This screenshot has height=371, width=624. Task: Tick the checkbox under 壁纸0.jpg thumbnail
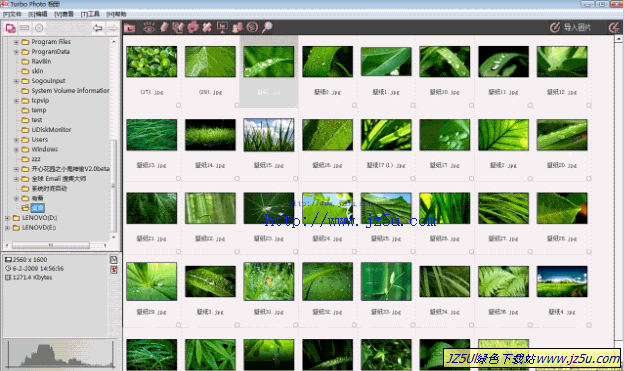click(354, 105)
